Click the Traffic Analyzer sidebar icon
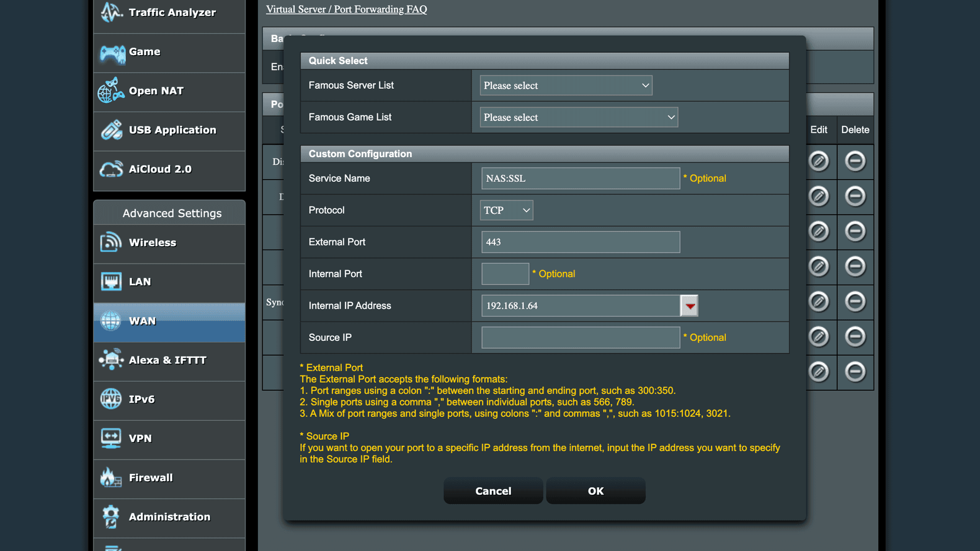Image resolution: width=980 pixels, height=551 pixels. (x=111, y=12)
